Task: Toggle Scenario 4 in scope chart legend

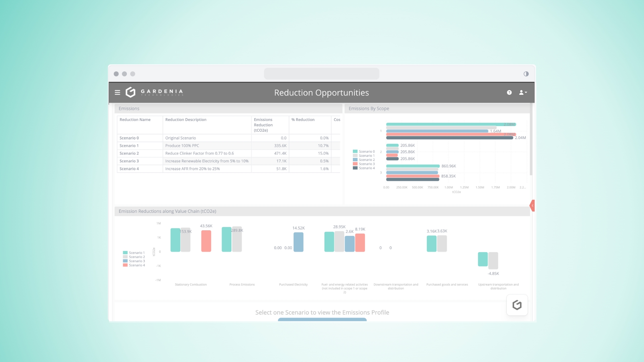Action: tap(364, 168)
